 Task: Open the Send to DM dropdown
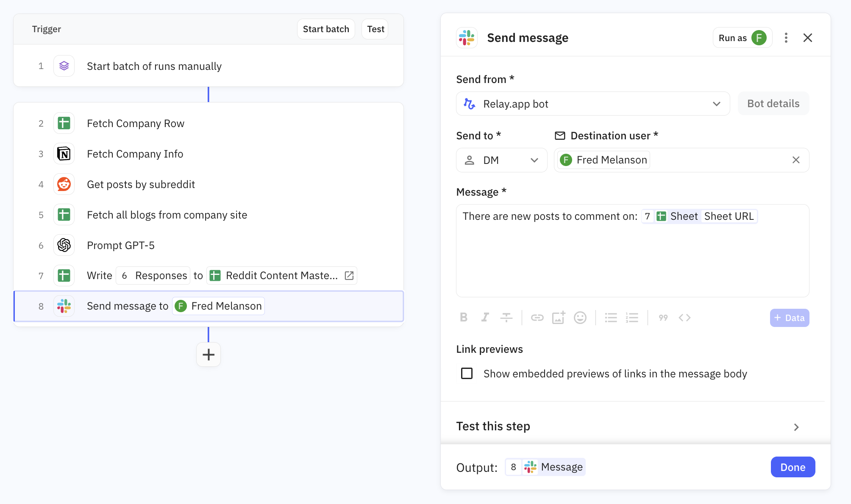(501, 160)
